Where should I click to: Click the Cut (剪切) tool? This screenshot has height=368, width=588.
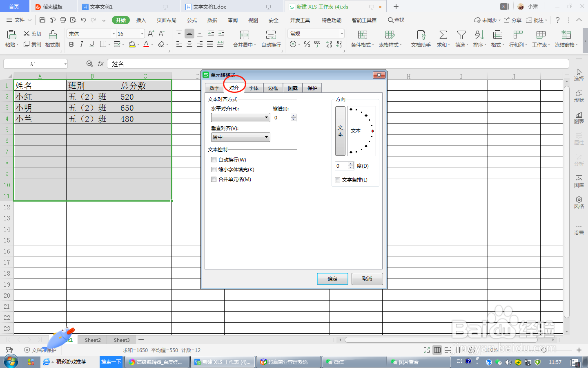(x=32, y=34)
